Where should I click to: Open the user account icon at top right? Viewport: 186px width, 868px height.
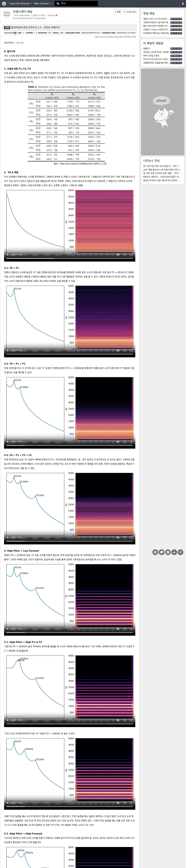tap(183, 3)
